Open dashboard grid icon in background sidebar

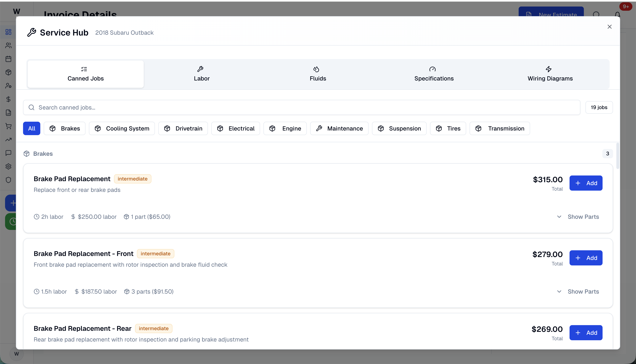click(x=8, y=32)
